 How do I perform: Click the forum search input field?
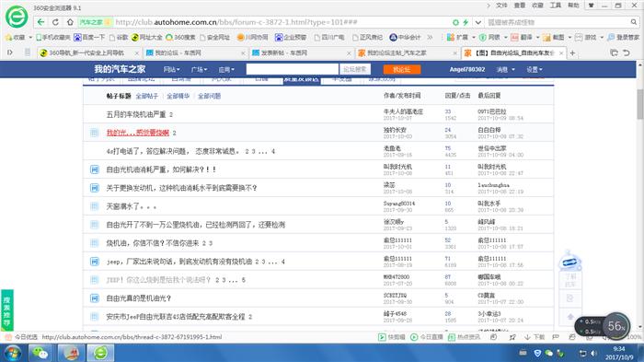point(292,69)
